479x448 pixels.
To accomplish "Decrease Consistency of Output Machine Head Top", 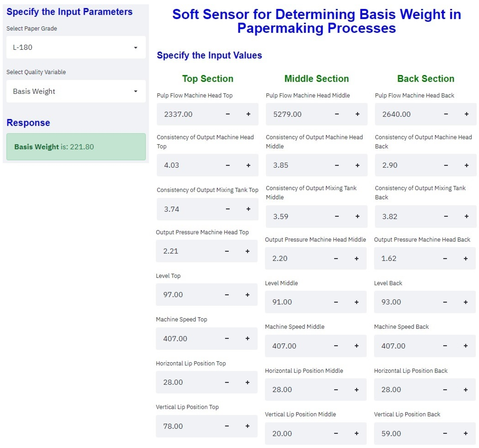I will 227,165.
